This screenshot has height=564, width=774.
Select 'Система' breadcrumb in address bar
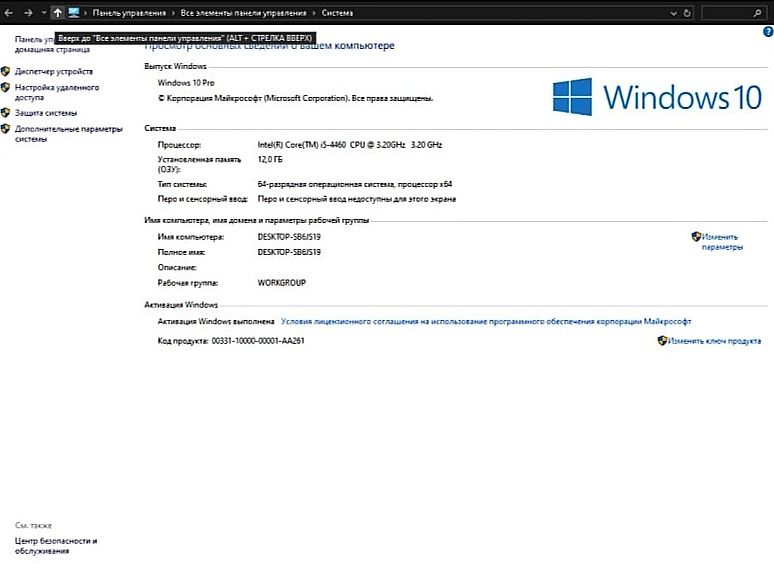[x=337, y=13]
